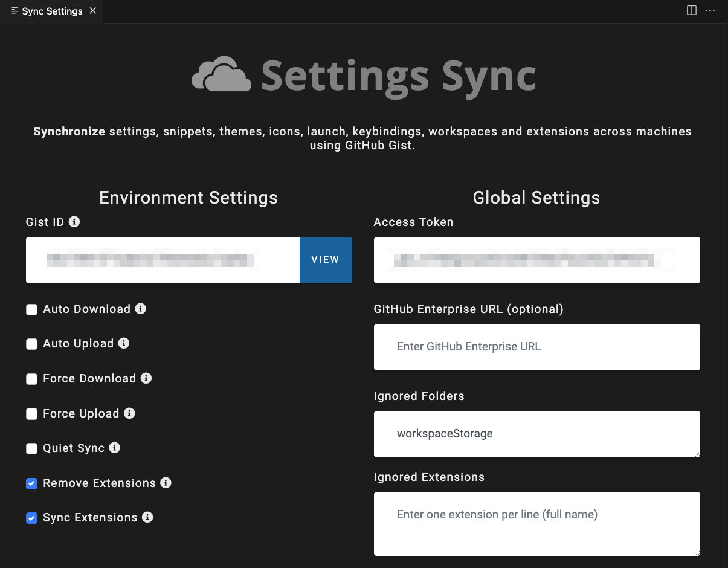Click the Settings Sync cloud logo

tap(221, 74)
